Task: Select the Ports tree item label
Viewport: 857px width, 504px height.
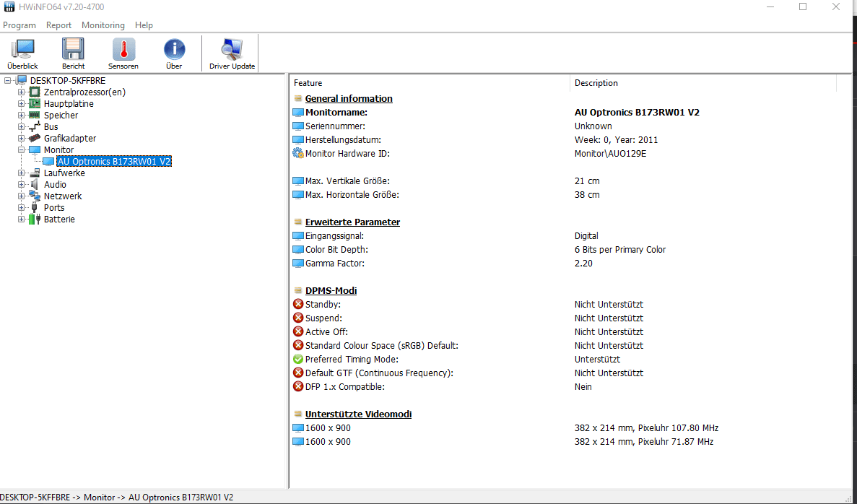Action: pos(54,208)
